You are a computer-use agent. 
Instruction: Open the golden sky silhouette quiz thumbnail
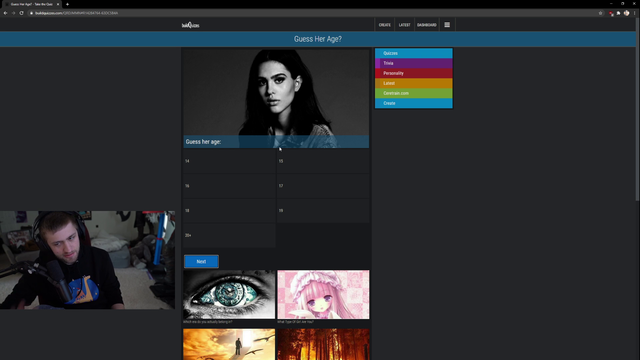(x=229, y=344)
